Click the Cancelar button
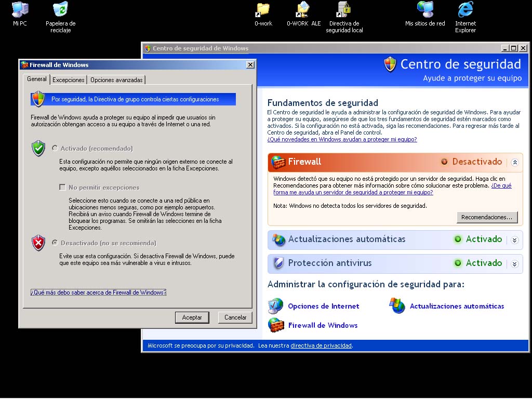The height and width of the screenshot is (399, 532). [235, 317]
